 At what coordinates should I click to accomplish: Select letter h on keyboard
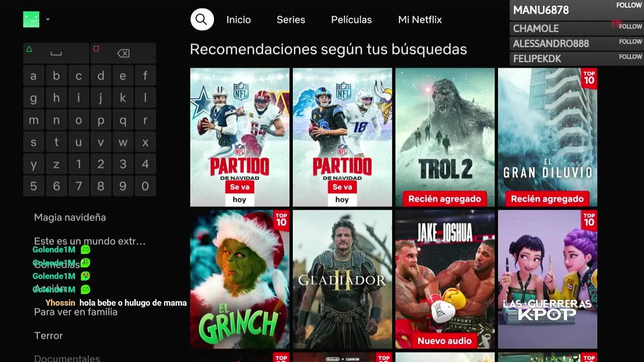tap(56, 98)
